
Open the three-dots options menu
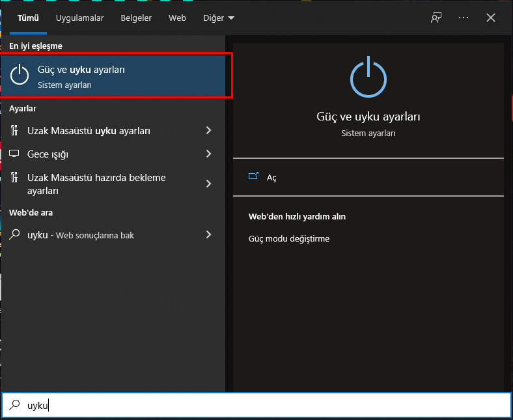point(464,18)
